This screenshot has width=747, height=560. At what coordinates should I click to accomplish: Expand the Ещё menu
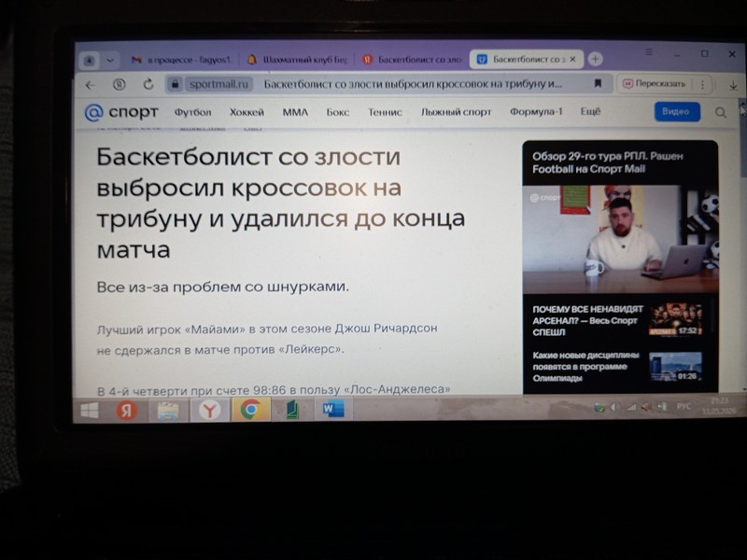(590, 111)
